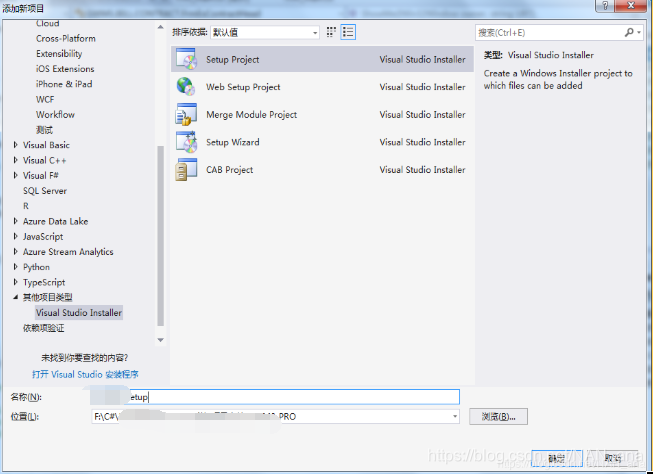Open the search options dropdown arrow
The height and width of the screenshot is (474, 653).
[x=639, y=32]
